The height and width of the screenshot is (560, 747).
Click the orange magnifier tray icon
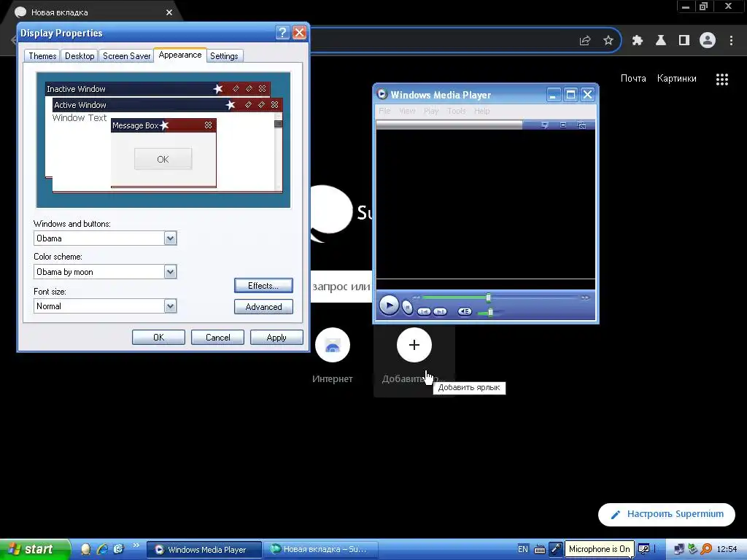(x=706, y=550)
